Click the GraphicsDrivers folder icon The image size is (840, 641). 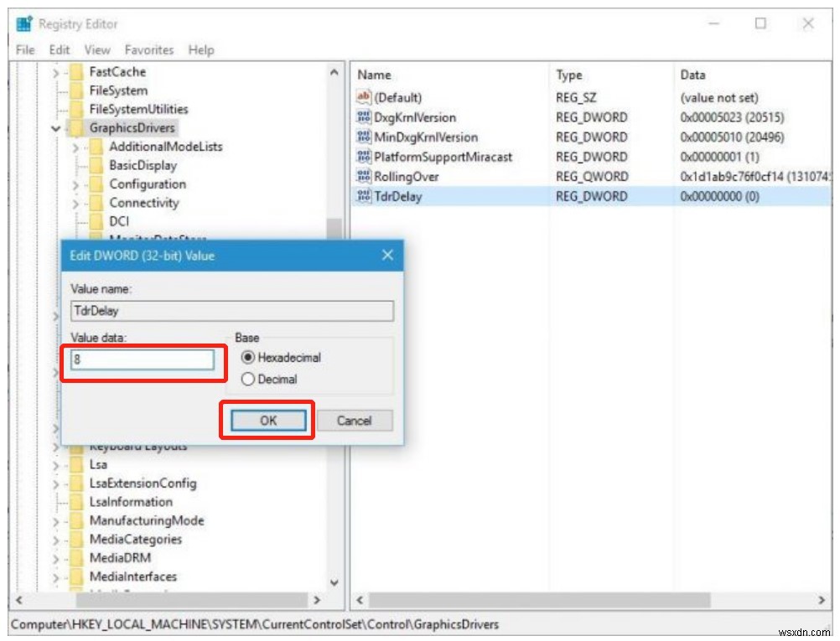pos(77,127)
